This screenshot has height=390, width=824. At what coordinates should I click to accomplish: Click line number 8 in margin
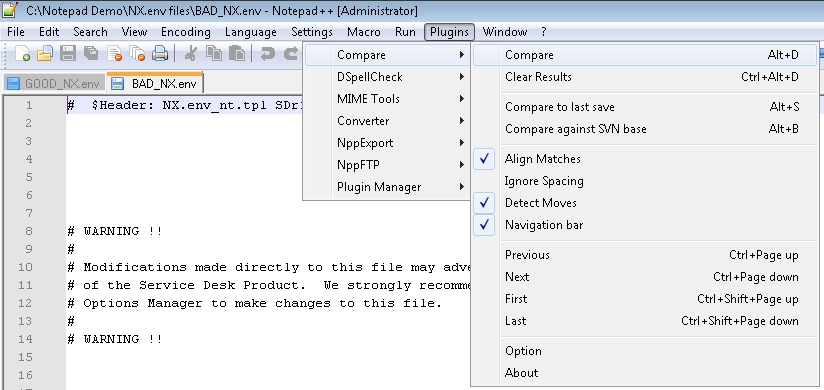click(28, 231)
